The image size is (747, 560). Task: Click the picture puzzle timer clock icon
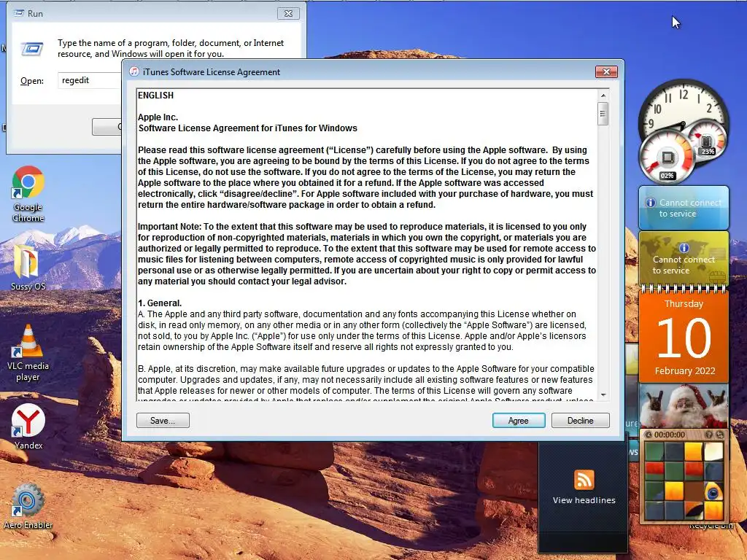(648, 435)
